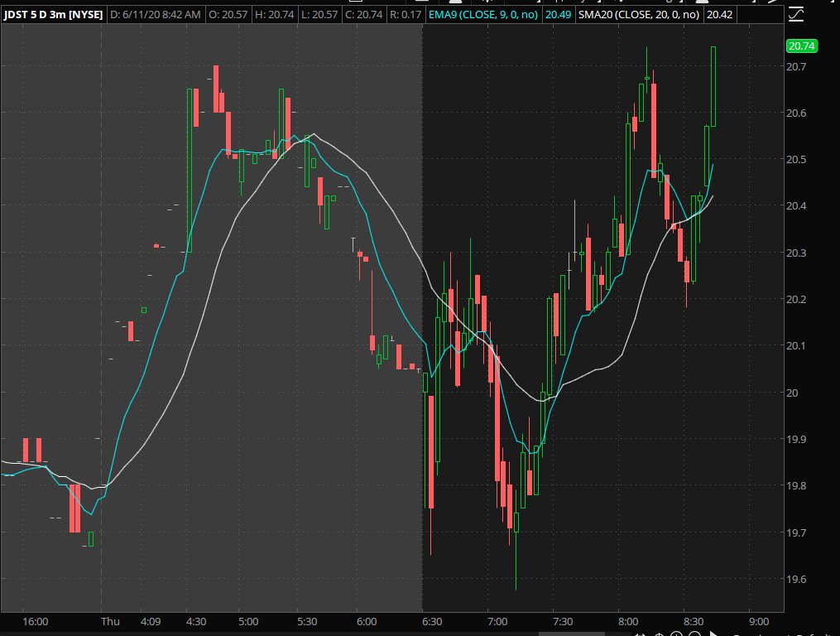840x636 pixels.
Task: Click the open price O: 20.57
Action: (x=228, y=14)
